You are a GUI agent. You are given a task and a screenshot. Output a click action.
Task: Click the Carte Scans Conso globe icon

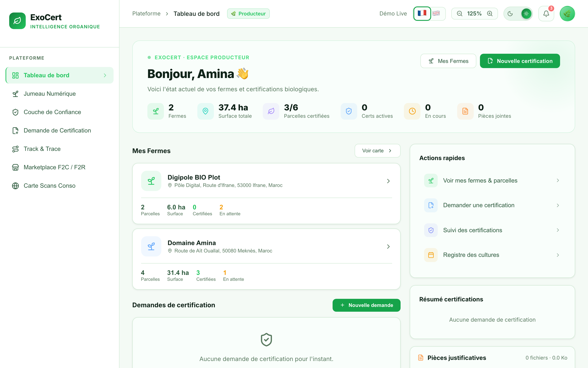16,186
